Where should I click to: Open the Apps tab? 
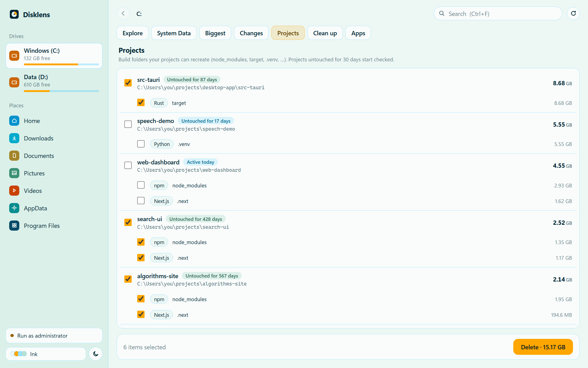tap(358, 33)
